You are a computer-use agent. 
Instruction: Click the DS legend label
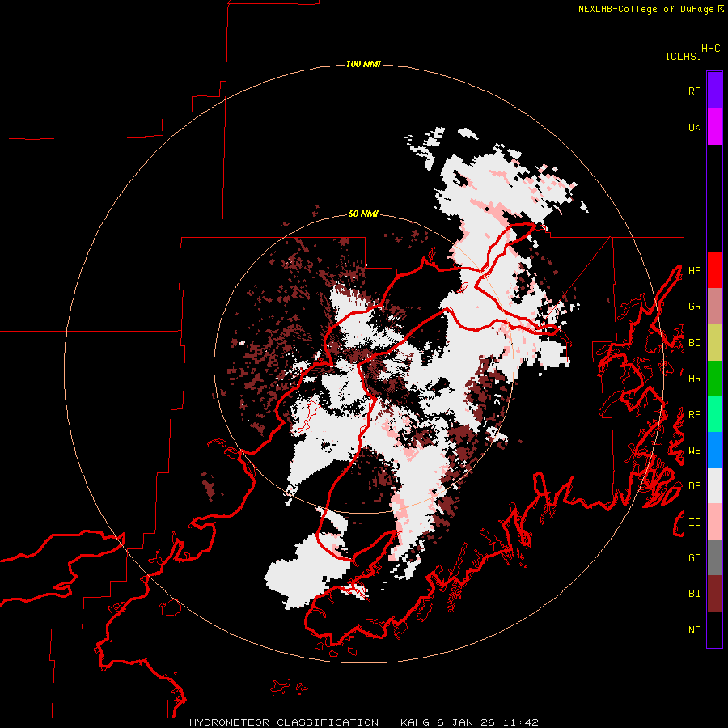(x=695, y=486)
